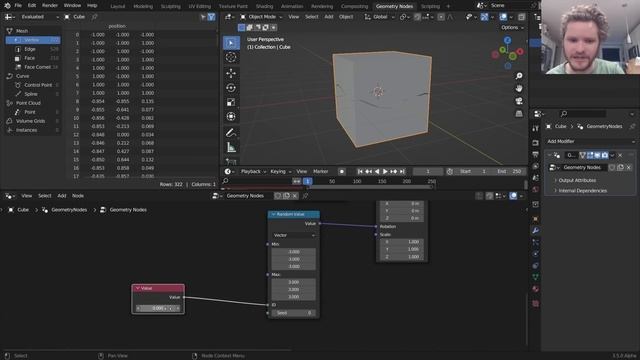Jump to the first frame of timeline
Screen dimensions: 640x360
click(360, 171)
